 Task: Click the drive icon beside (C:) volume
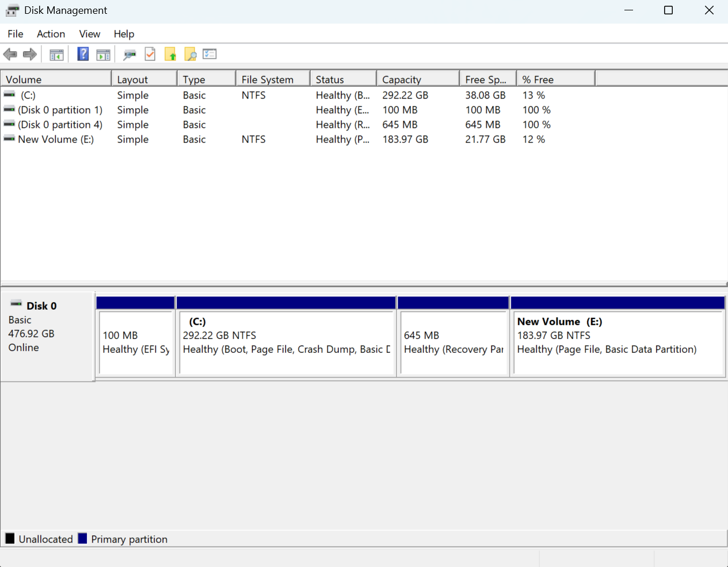tap(9, 94)
